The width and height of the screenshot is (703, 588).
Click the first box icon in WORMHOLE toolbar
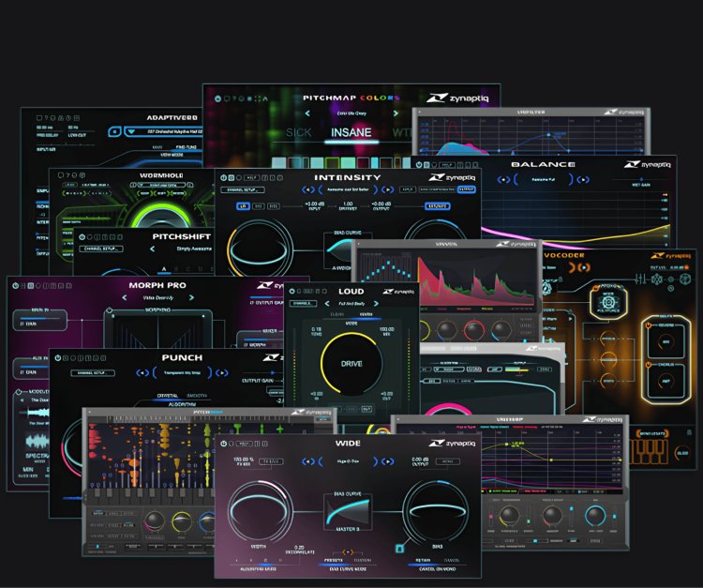click(x=61, y=175)
